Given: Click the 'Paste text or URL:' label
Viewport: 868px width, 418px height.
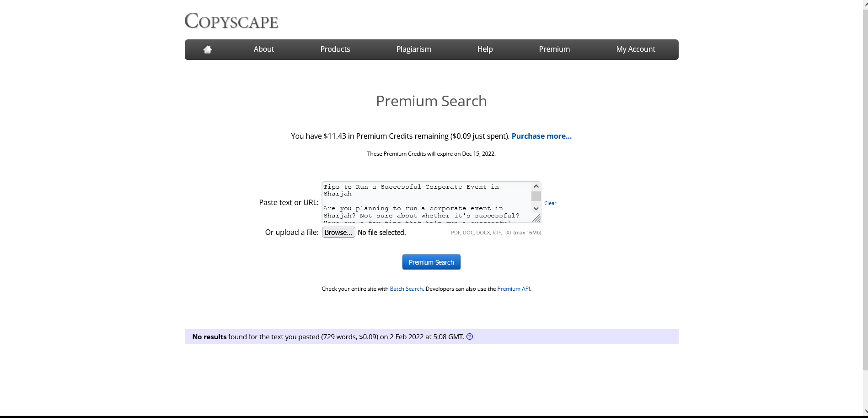Looking at the screenshot, I should coord(289,202).
